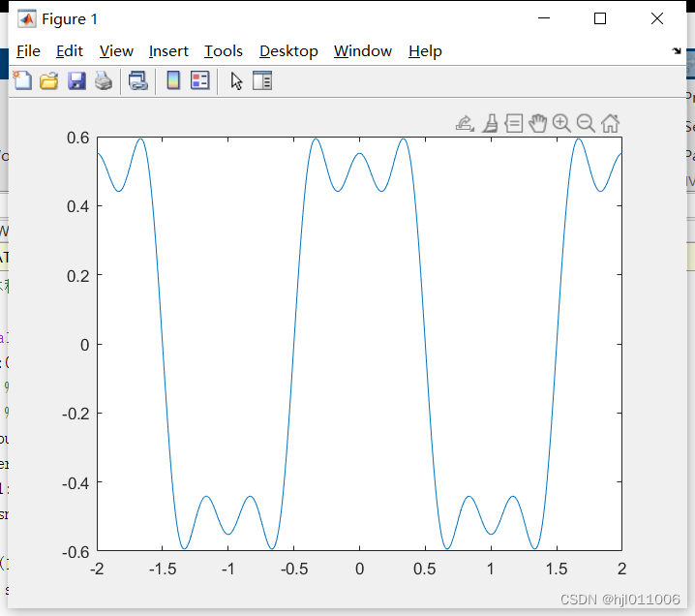Screen dimensions: 695x616
Task: Click the New Figure icon
Action: 21,81
